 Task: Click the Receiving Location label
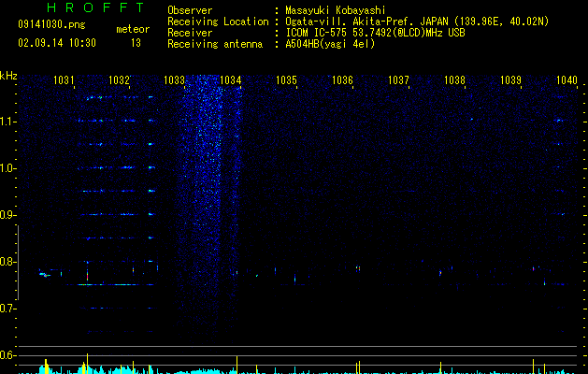[x=218, y=22]
